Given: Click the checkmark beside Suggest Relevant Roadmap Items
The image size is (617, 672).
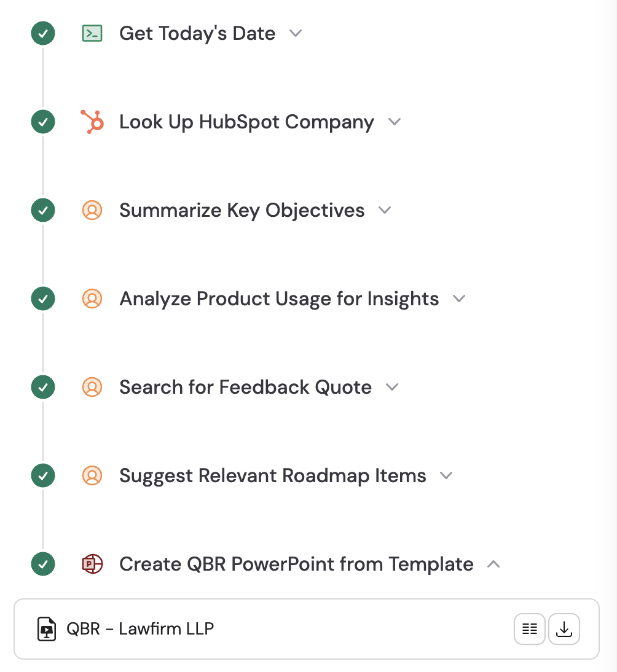Looking at the screenshot, I should point(42,475).
